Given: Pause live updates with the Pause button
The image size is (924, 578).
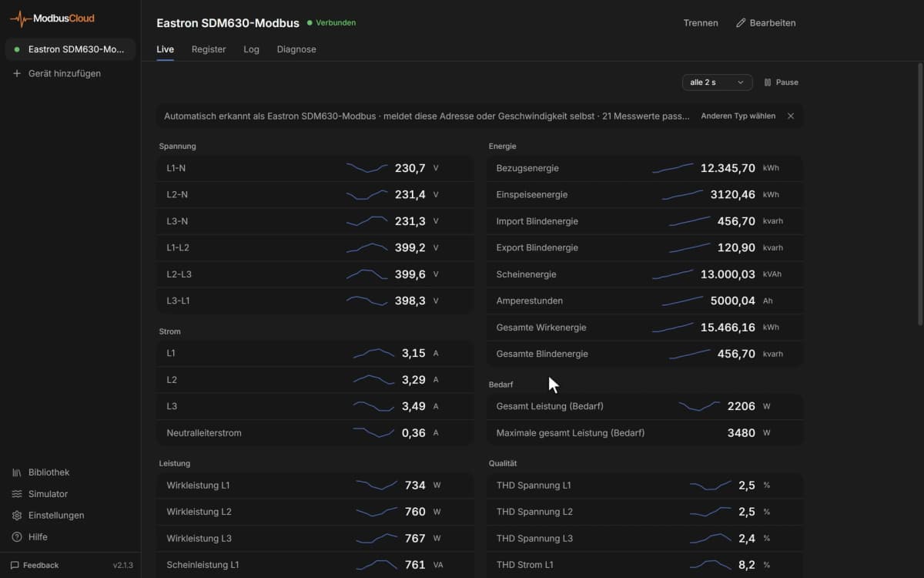Looking at the screenshot, I should tap(781, 82).
